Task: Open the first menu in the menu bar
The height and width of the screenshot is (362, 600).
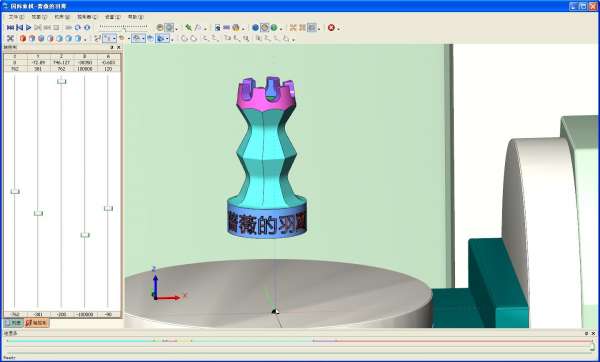Action: point(16,17)
